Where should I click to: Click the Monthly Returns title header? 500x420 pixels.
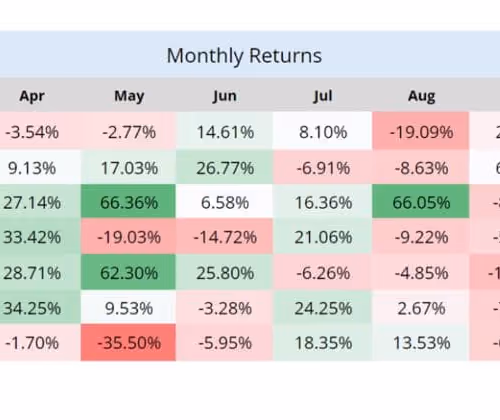[244, 55]
